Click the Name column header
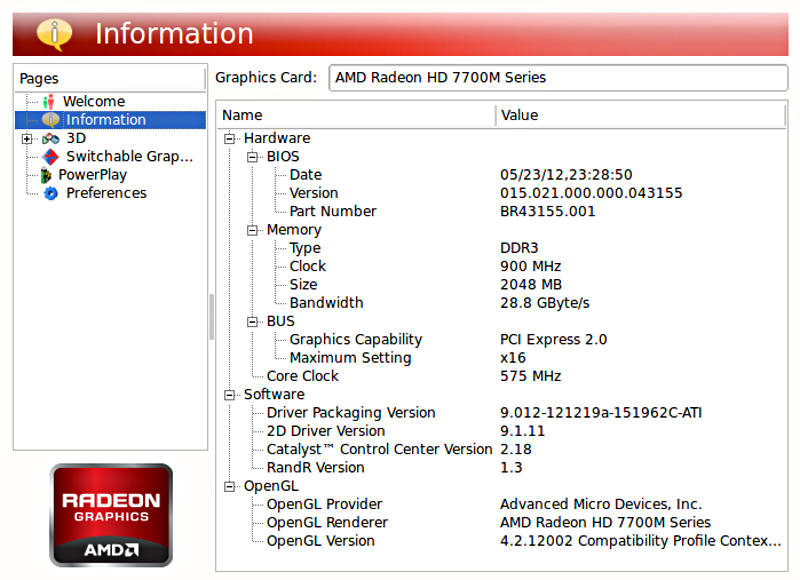The image size is (800, 580). click(x=356, y=115)
